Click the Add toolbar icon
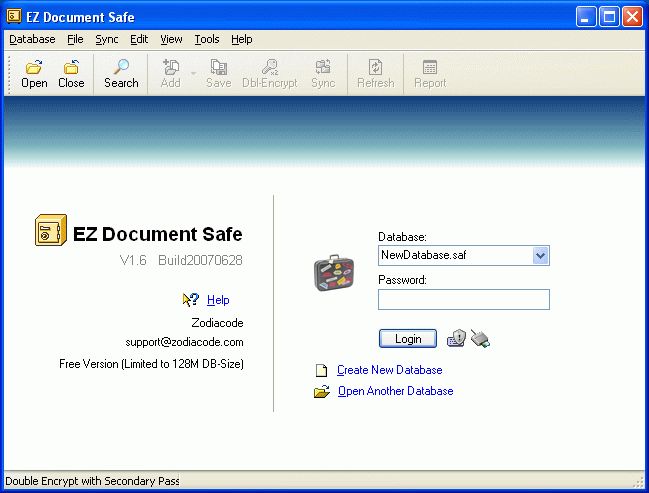This screenshot has height=493, width=649. coord(171,67)
